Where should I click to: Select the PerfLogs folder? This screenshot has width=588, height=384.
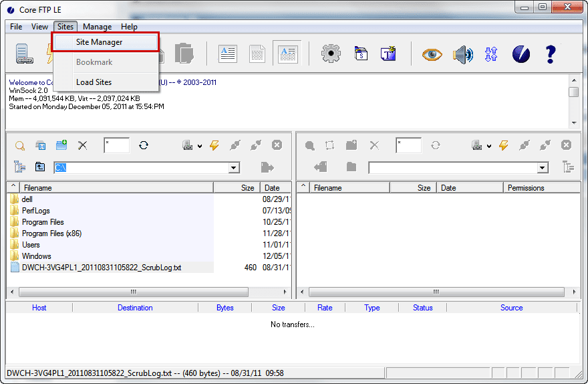(x=35, y=211)
